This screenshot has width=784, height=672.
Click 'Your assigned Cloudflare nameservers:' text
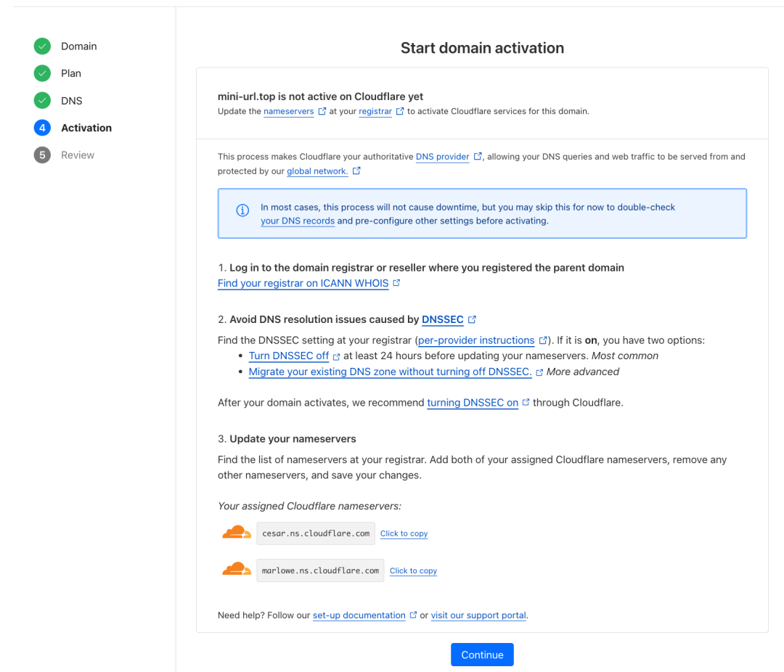point(309,506)
